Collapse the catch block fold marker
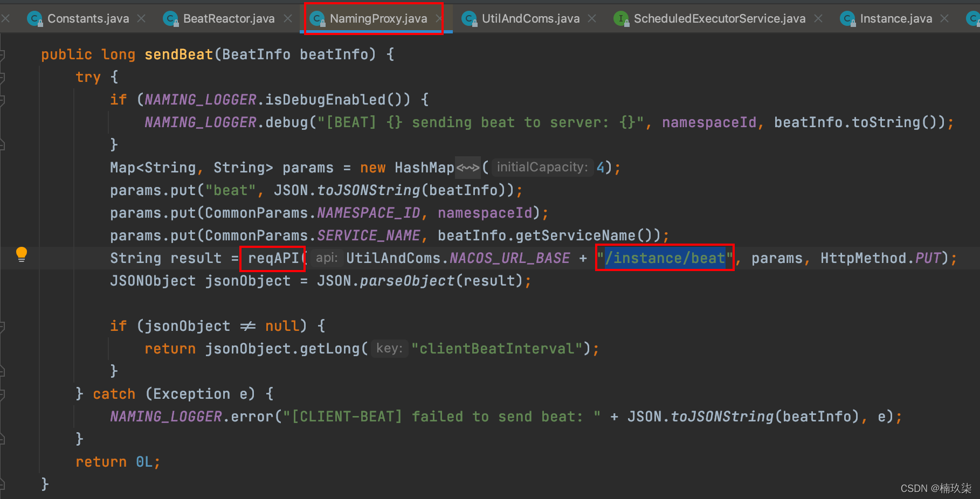 2,394
